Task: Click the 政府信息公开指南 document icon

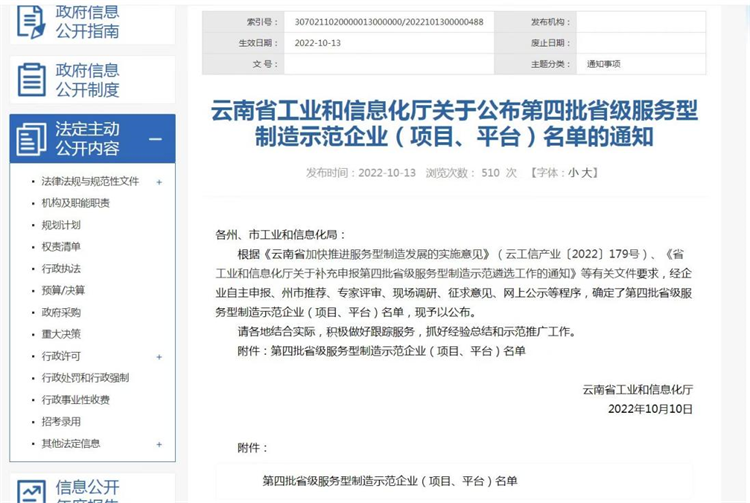Action: point(31,20)
